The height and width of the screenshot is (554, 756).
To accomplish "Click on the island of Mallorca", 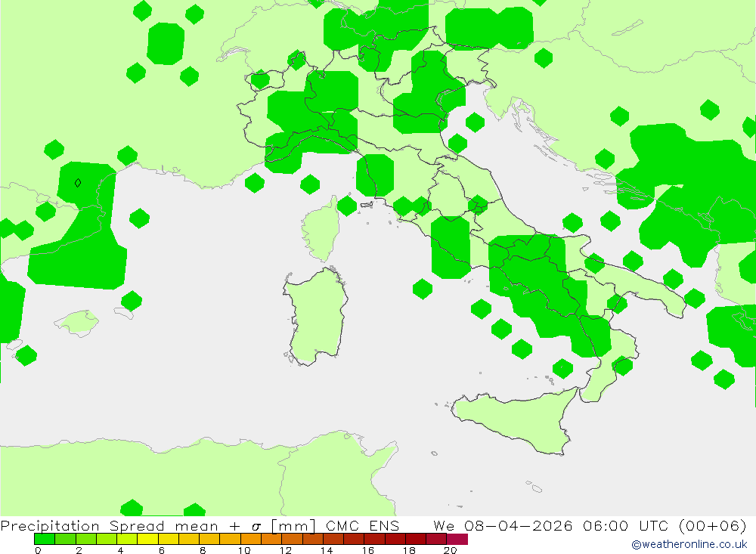I will [77, 323].
